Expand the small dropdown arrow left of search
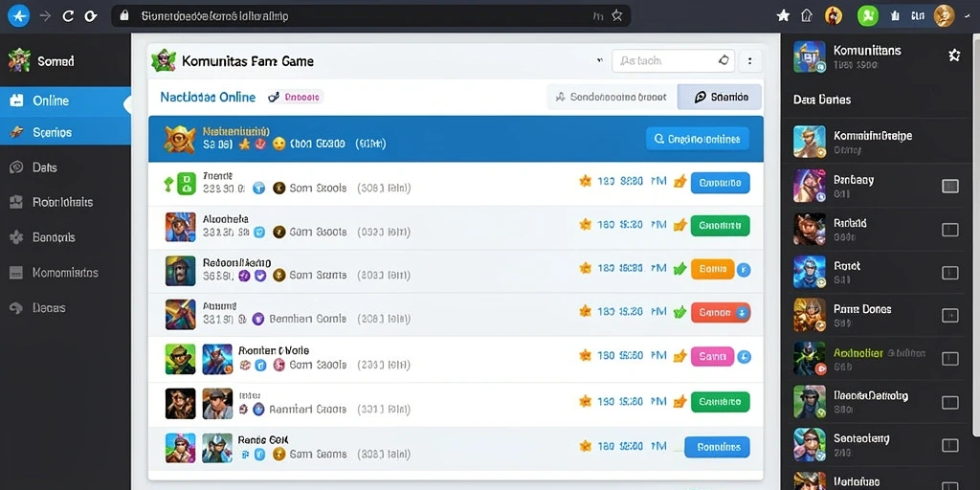This screenshot has width=980, height=490. tap(600, 61)
